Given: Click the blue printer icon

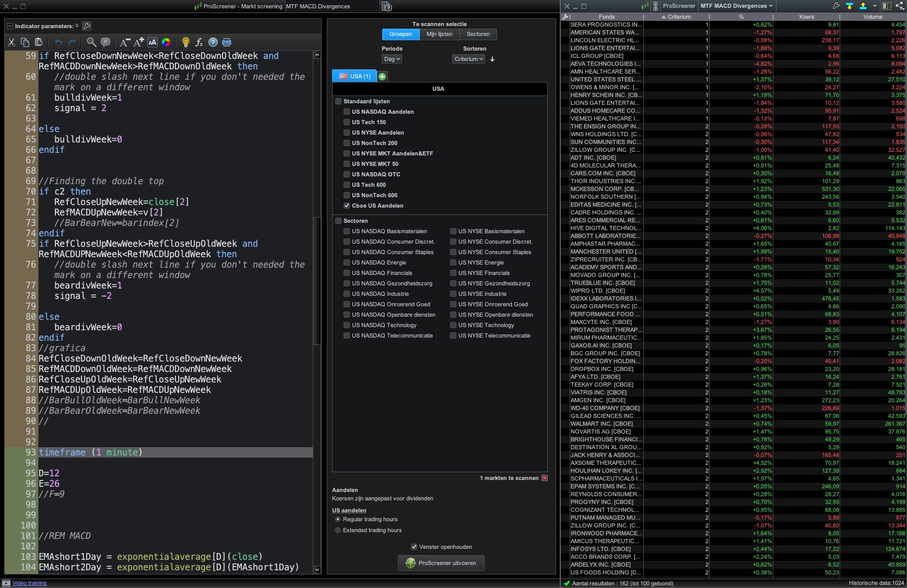Looking at the screenshot, I should tap(227, 42).
